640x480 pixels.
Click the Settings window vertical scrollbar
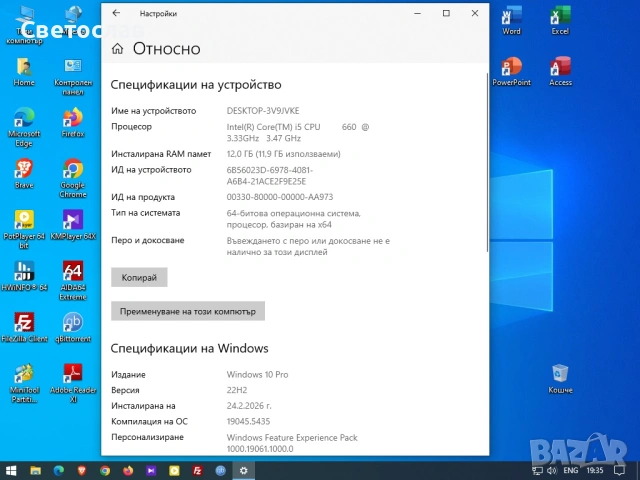click(x=487, y=162)
